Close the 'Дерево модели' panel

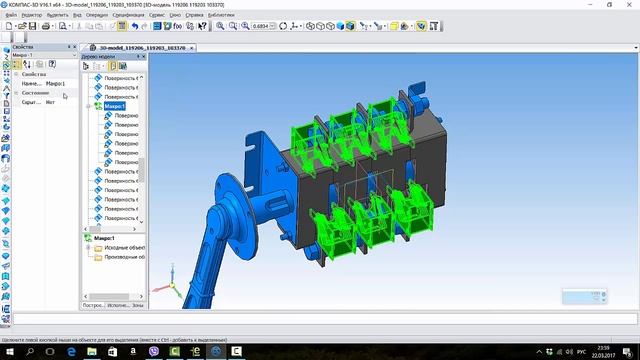(x=144, y=57)
